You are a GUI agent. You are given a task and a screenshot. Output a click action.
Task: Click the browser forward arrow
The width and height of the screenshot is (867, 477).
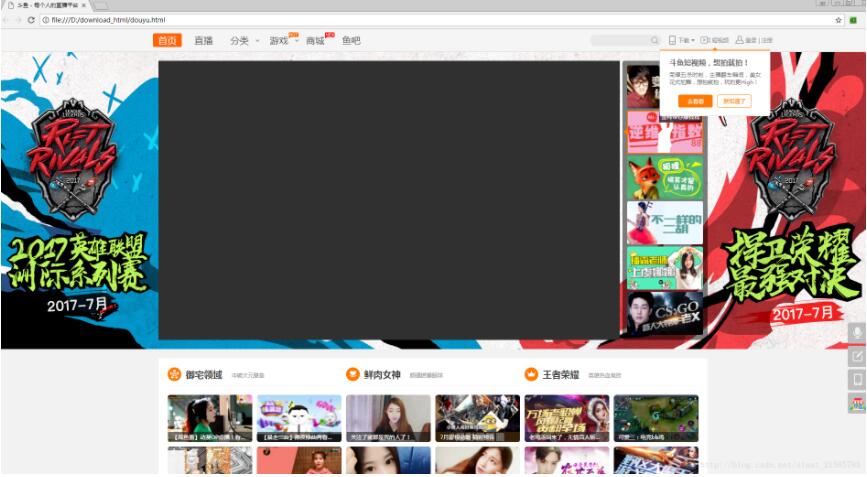click(18, 20)
